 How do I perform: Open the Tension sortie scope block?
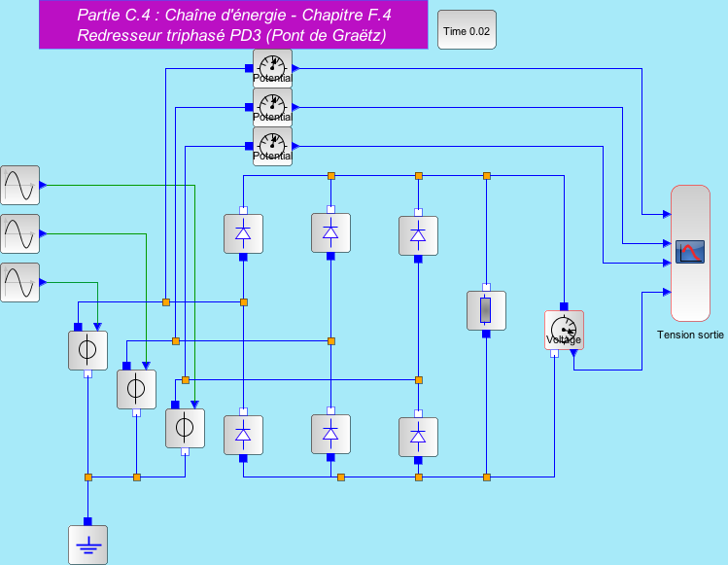pyautogui.click(x=690, y=252)
